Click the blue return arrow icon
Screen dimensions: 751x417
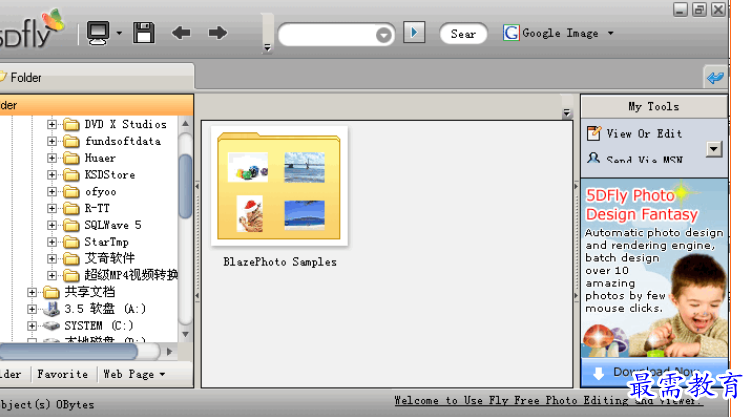point(716,77)
